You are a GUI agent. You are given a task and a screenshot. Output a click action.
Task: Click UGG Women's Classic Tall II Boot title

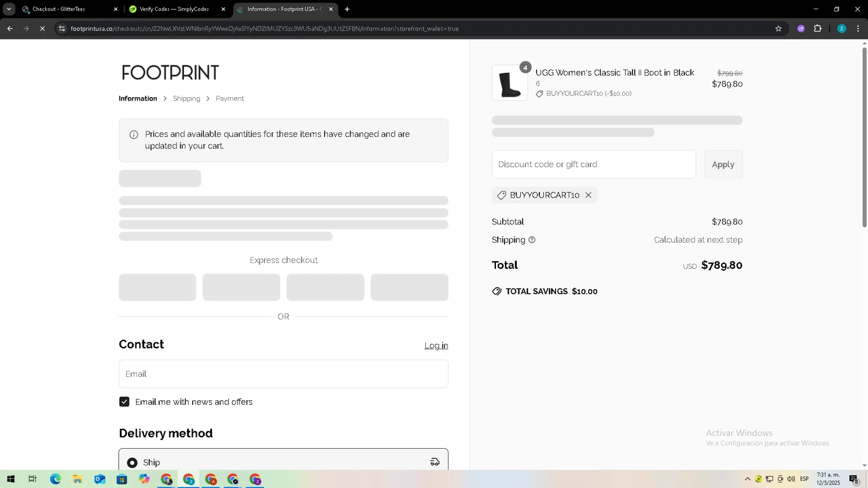[615, 72]
